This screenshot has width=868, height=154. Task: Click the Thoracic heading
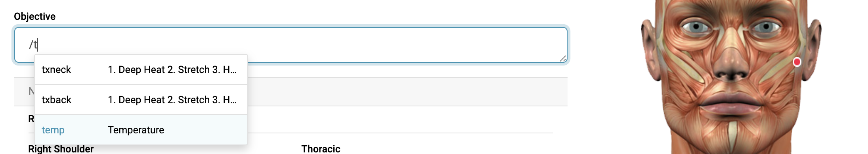pyautogui.click(x=321, y=149)
